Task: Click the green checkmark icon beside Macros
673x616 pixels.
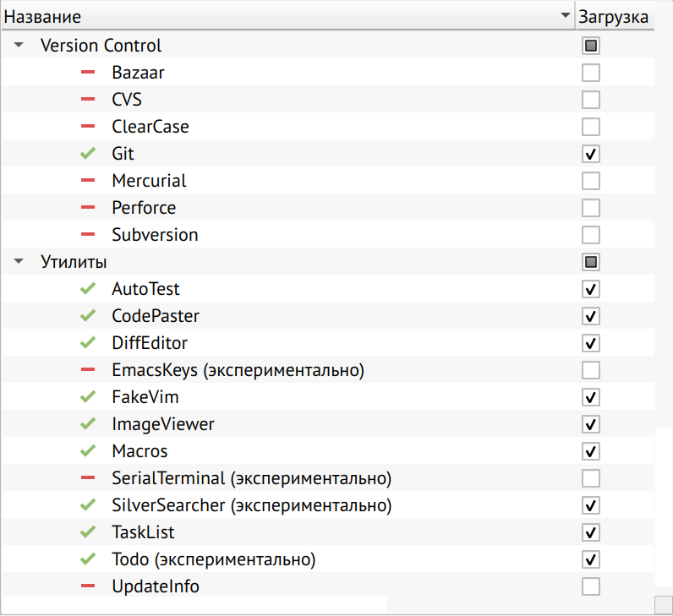Action: pyautogui.click(x=88, y=451)
